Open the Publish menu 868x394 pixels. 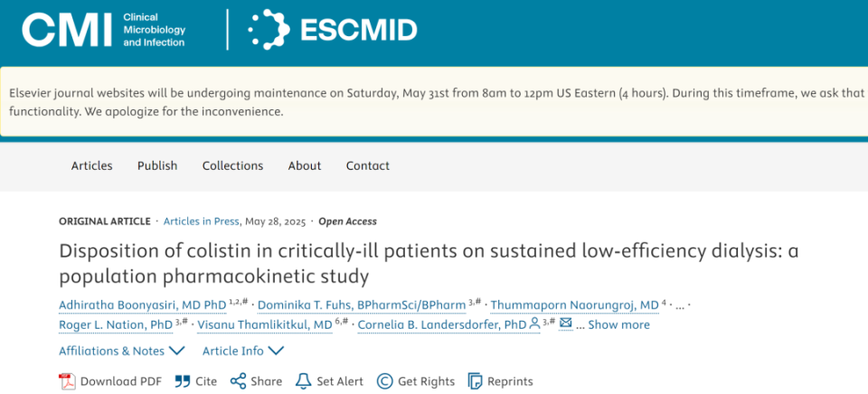click(x=157, y=165)
